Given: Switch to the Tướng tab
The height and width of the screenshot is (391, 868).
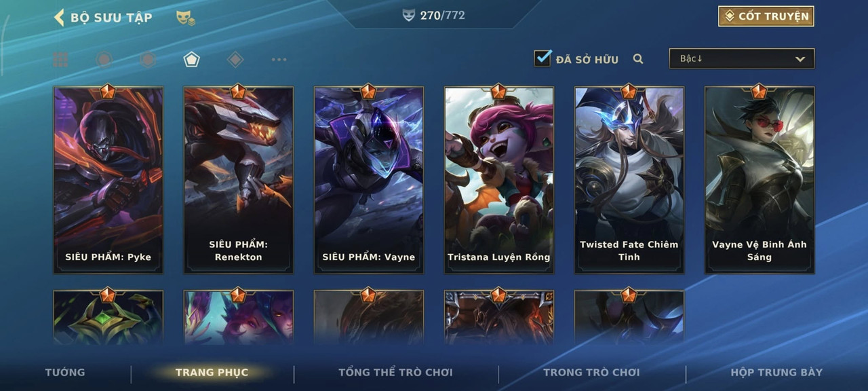Looking at the screenshot, I should pyautogui.click(x=65, y=372).
